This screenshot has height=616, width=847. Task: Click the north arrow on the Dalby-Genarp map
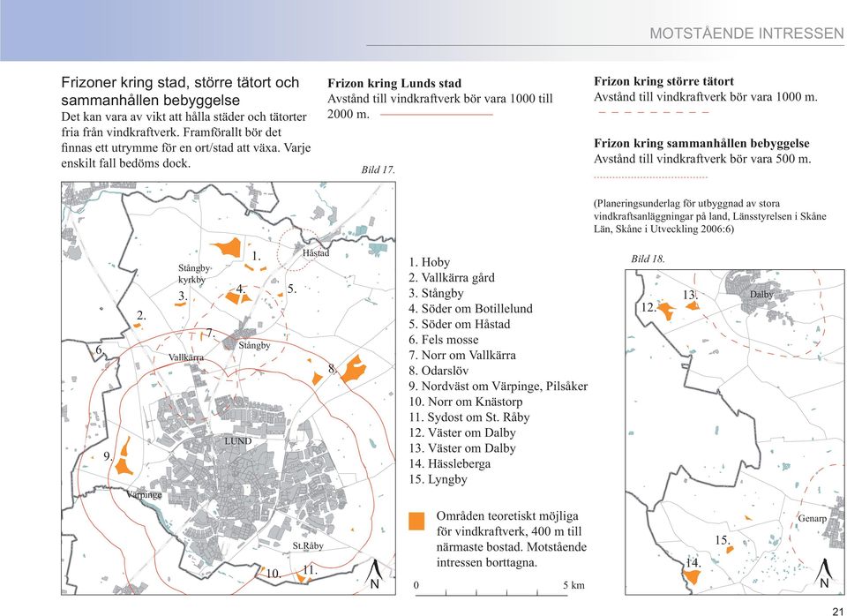click(824, 574)
